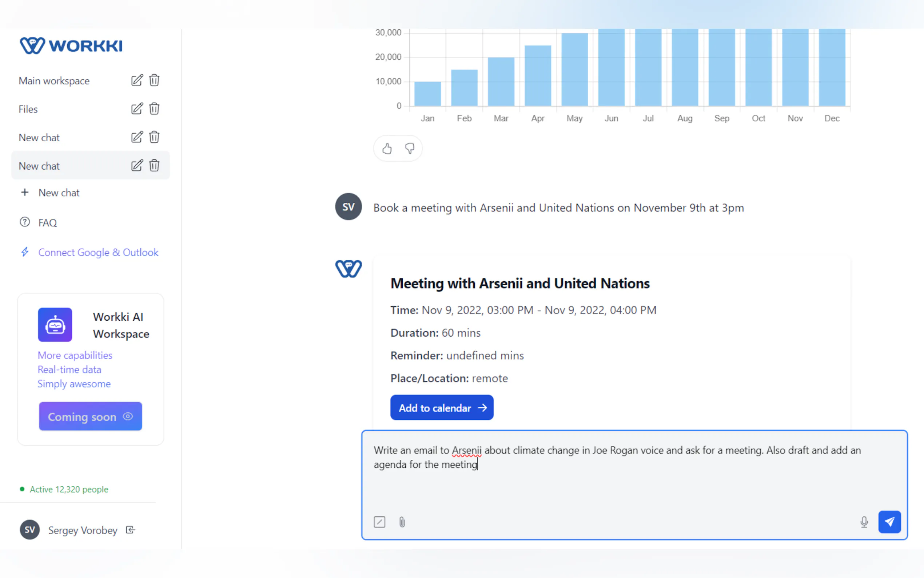
Task: Delete the Files chat via trash icon
Action: (x=154, y=108)
